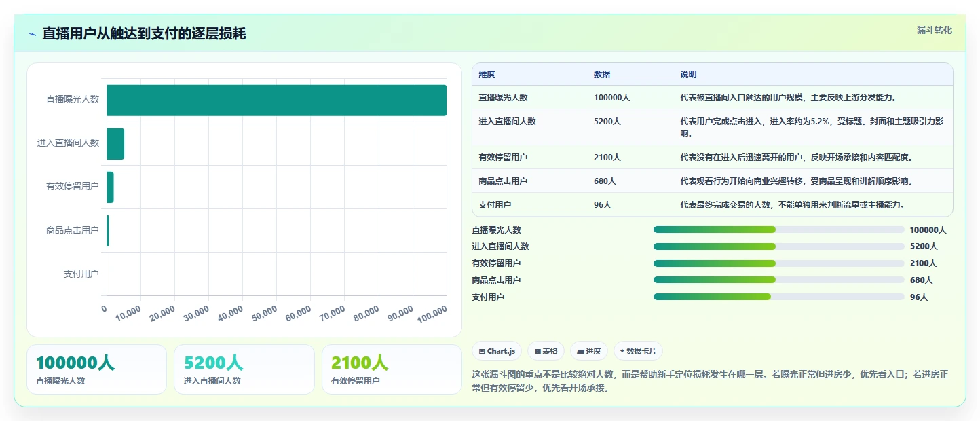
Task: Click the 表格 chip
Action: 546,351
